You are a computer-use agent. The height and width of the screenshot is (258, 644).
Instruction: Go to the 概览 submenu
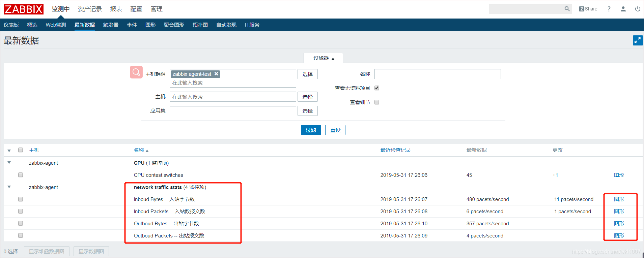point(32,25)
